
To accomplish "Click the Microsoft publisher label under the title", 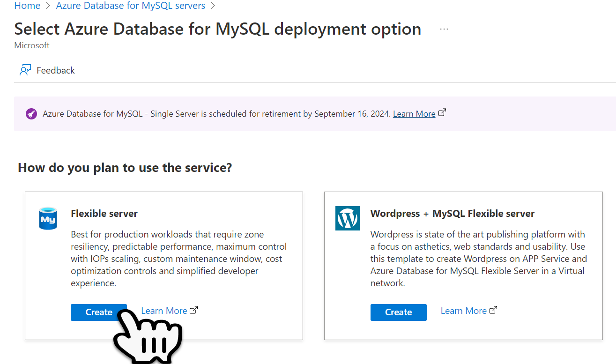I will (31, 45).
